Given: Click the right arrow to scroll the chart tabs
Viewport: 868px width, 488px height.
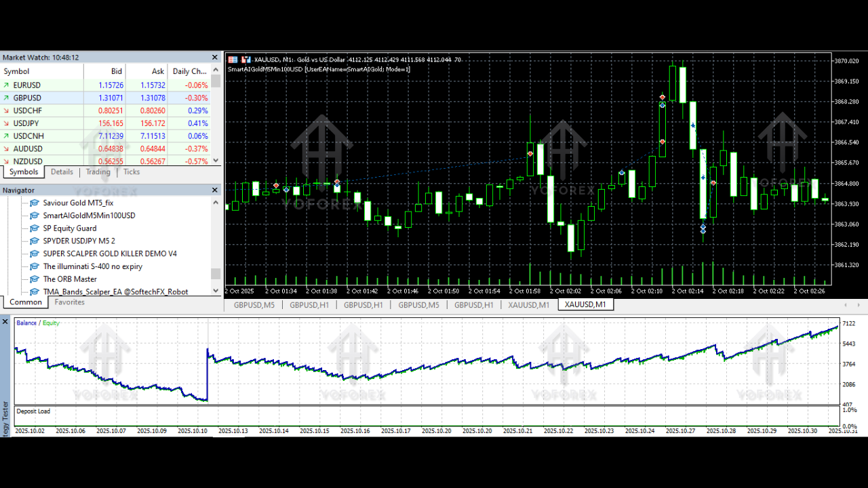Looking at the screenshot, I should tap(860, 304).
